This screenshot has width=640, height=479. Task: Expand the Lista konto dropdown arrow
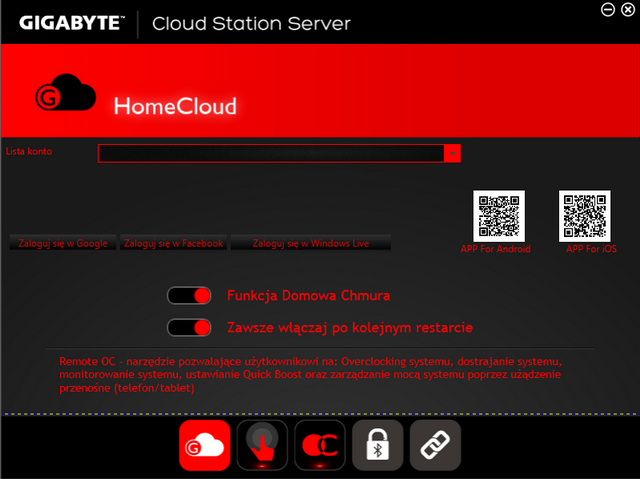click(x=452, y=153)
